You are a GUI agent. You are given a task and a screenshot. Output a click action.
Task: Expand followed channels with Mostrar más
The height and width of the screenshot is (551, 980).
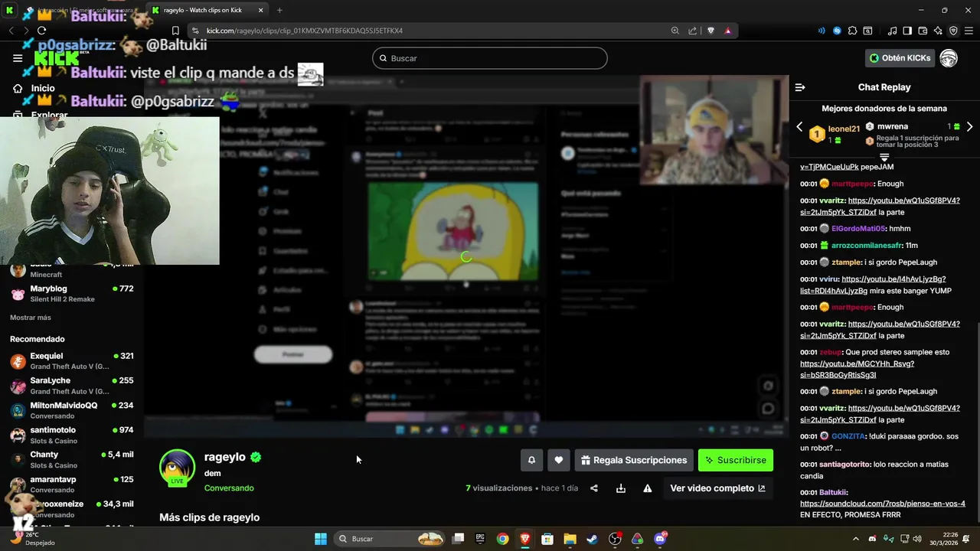[x=31, y=318]
